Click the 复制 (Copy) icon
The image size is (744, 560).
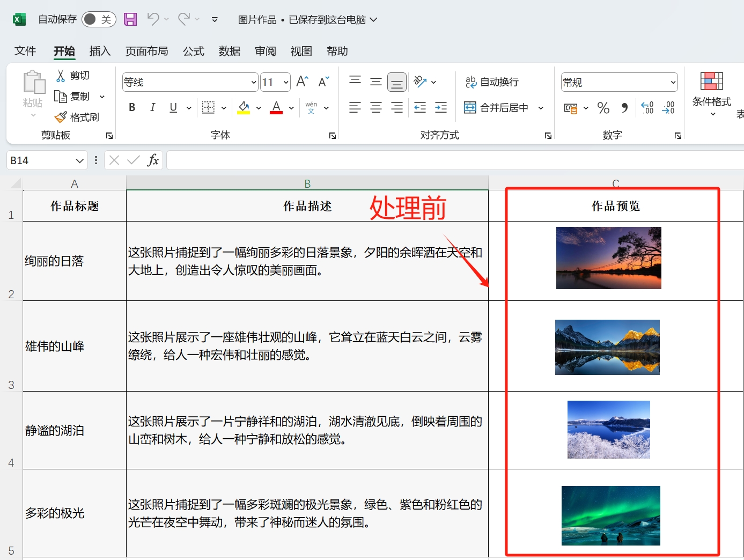click(x=61, y=96)
